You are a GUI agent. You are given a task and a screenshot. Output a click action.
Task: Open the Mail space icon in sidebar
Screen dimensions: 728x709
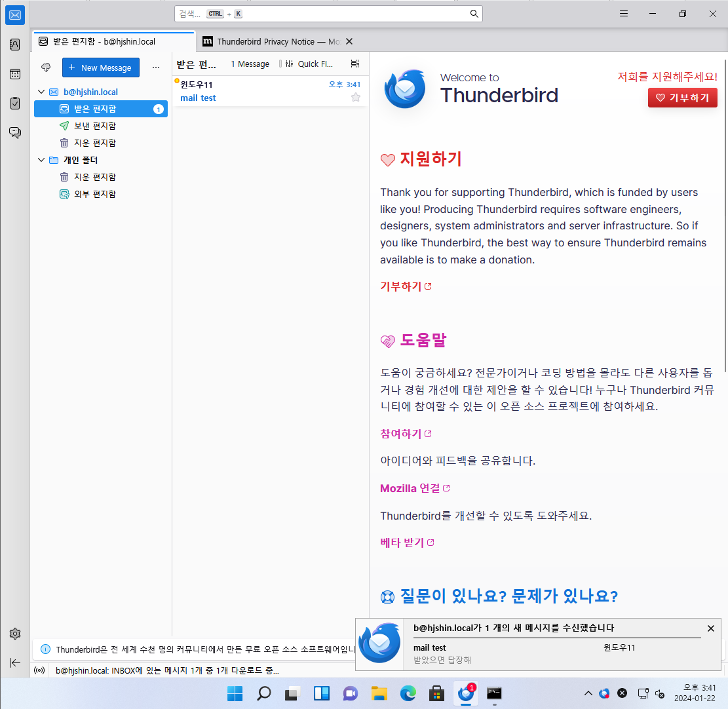(x=15, y=15)
